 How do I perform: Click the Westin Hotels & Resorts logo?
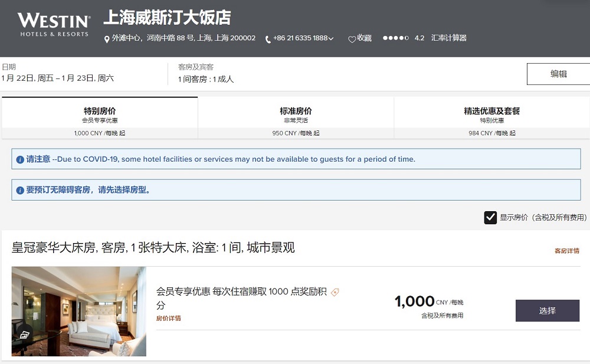[54, 24]
